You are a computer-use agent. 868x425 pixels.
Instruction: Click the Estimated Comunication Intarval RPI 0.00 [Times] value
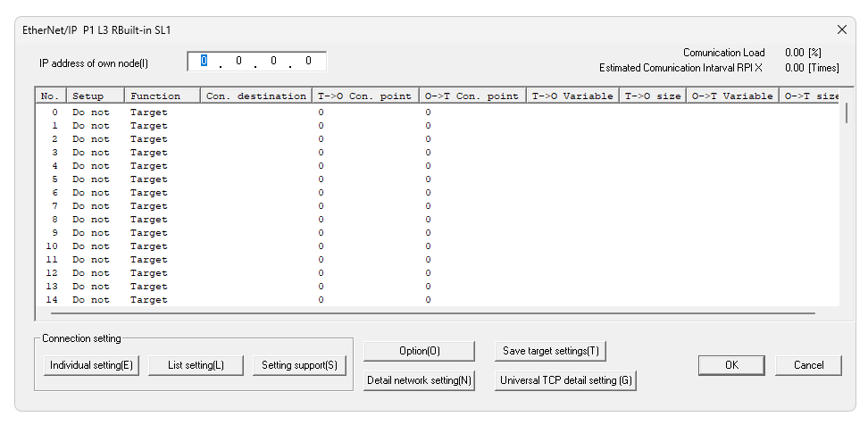[x=812, y=68]
